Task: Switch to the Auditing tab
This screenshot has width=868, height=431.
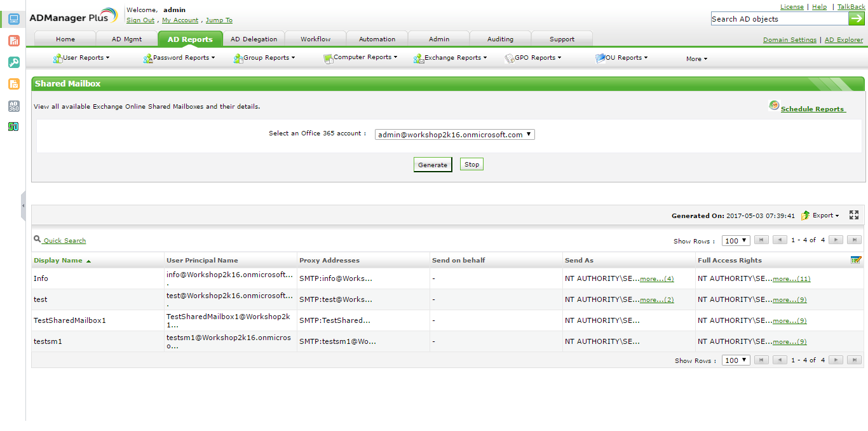Action: pos(500,39)
